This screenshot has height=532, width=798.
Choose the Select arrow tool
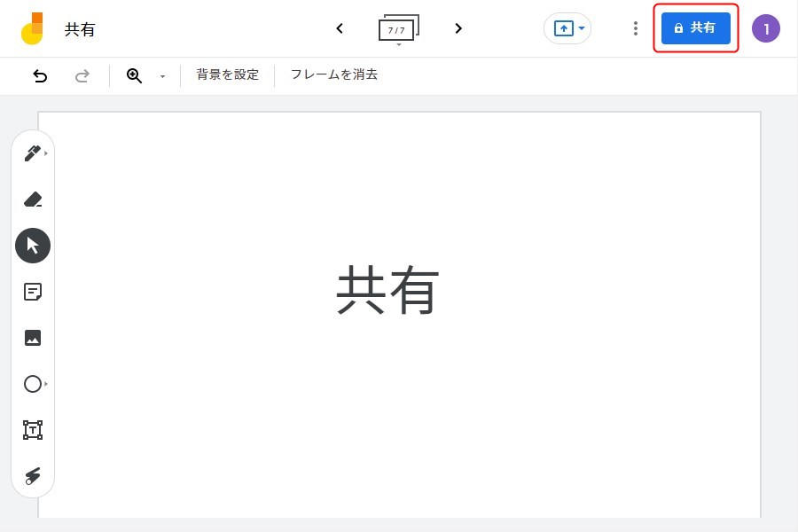(33, 246)
